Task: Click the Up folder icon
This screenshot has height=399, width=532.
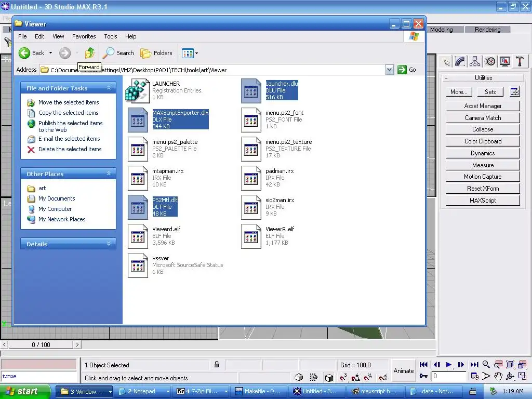Action: (89, 53)
